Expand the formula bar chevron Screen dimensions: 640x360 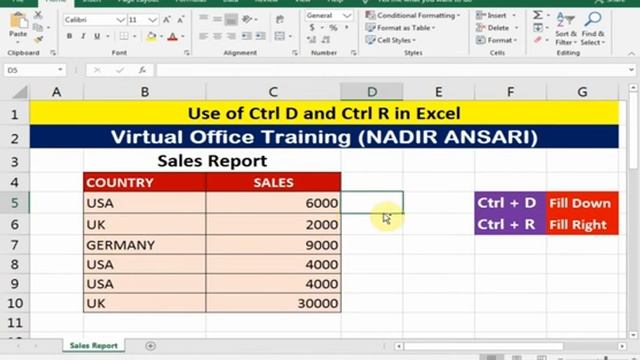point(631,70)
